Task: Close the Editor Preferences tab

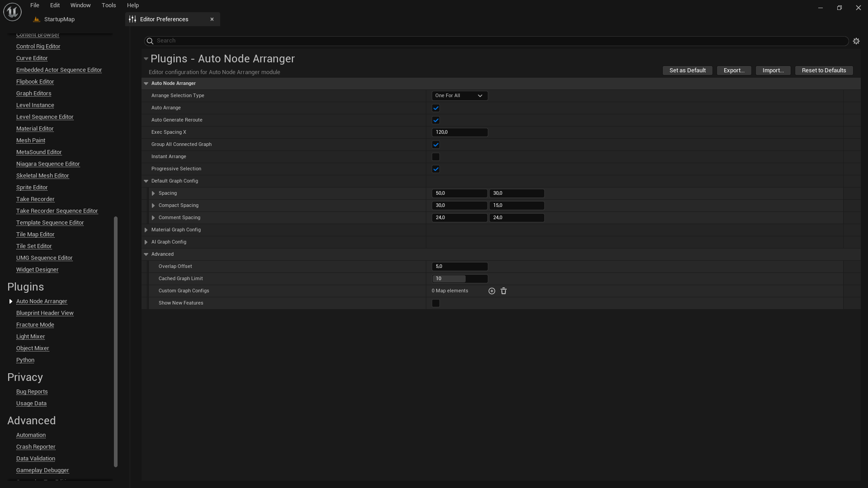Action: coord(212,19)
